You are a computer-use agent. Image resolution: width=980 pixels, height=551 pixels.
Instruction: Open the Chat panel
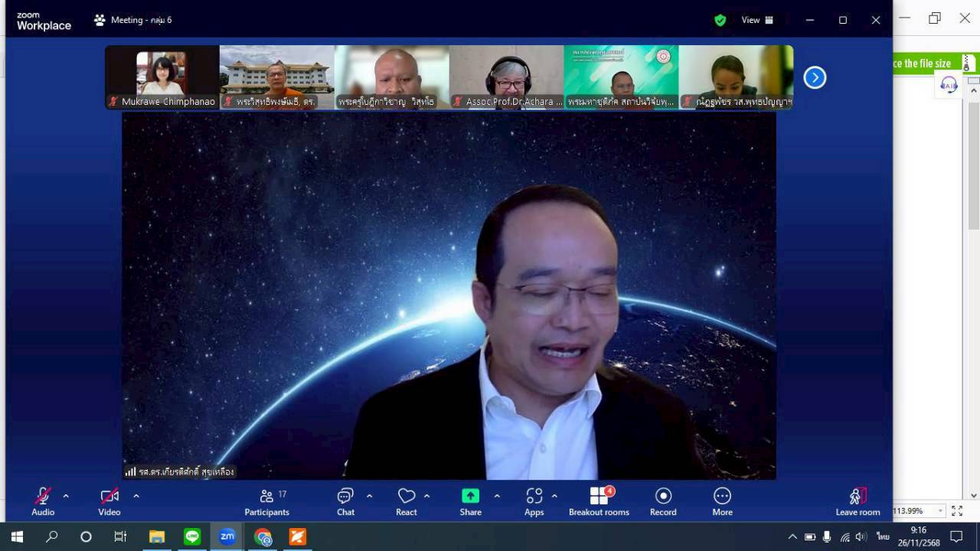point(345,502)
